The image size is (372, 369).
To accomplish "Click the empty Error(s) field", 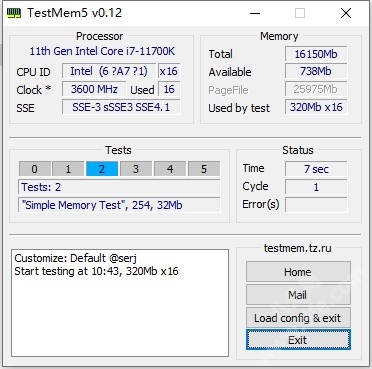I will coord(316,204).
